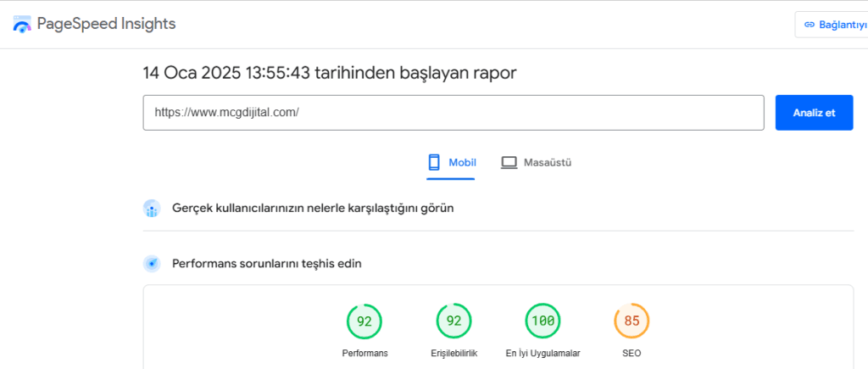Viewport: 868px width, 369px height.
Task: Click the PageSpeed Insights logo icon
Action: [x=22, y=25]
